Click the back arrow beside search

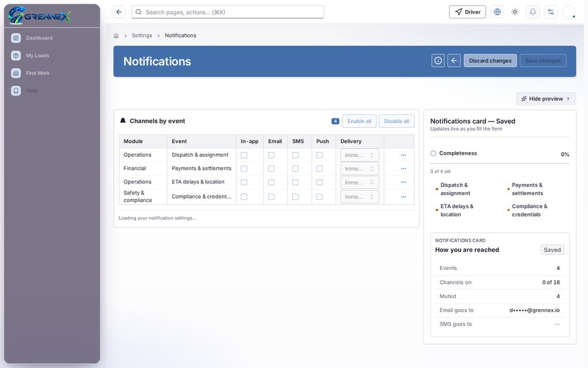click(x=118, y=12)
